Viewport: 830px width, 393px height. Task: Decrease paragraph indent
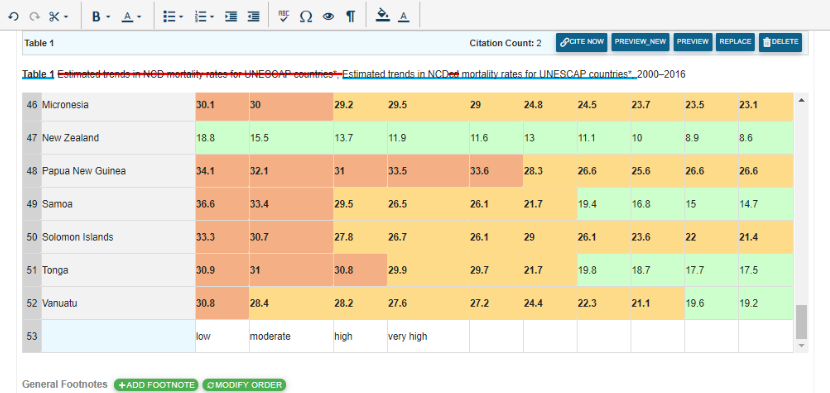254,17
